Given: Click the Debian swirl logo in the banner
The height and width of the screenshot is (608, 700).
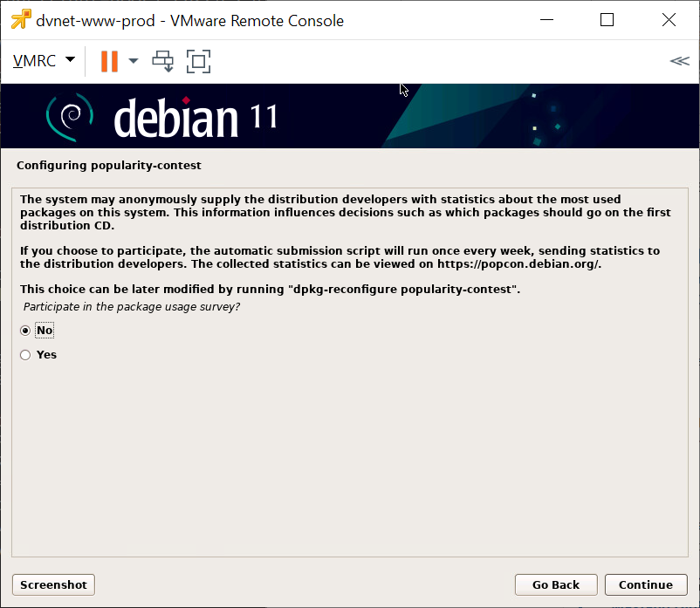Looking at the screenshot, I should coord(72,115).
